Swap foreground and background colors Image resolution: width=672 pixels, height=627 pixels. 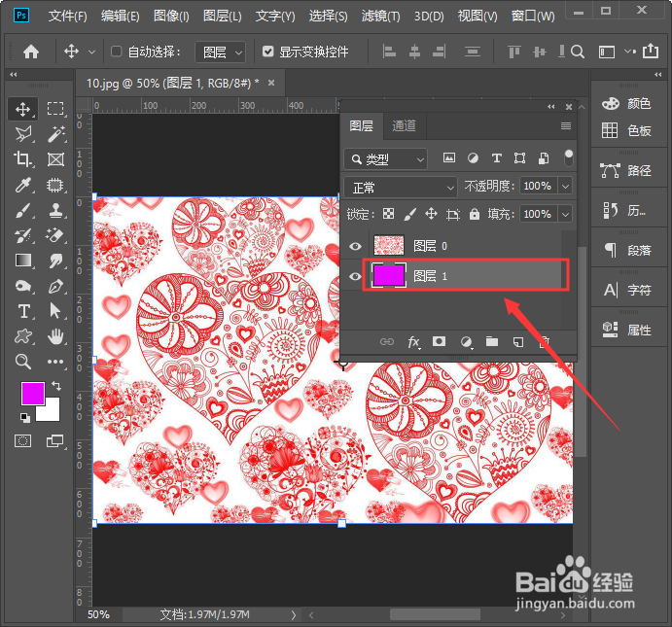tap(56, 386)
